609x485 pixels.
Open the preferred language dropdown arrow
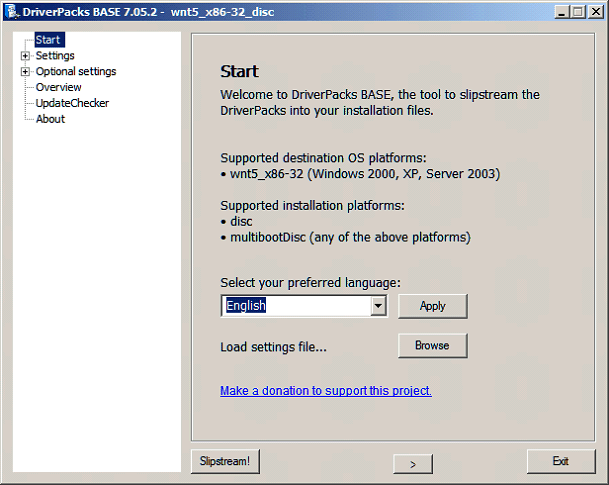[x=378, y=307]
